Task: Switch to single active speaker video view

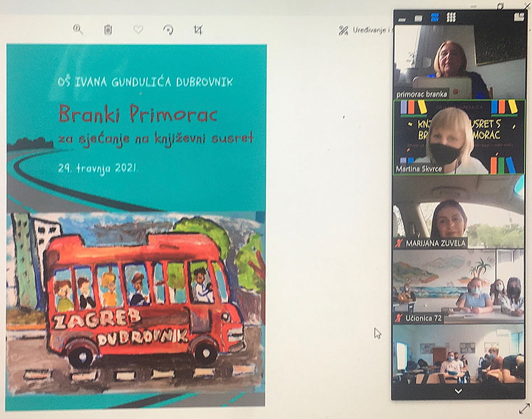Action: pos(418,18)
